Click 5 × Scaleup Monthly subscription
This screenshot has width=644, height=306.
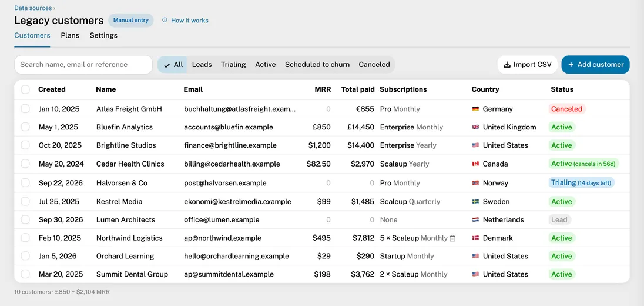414,238
